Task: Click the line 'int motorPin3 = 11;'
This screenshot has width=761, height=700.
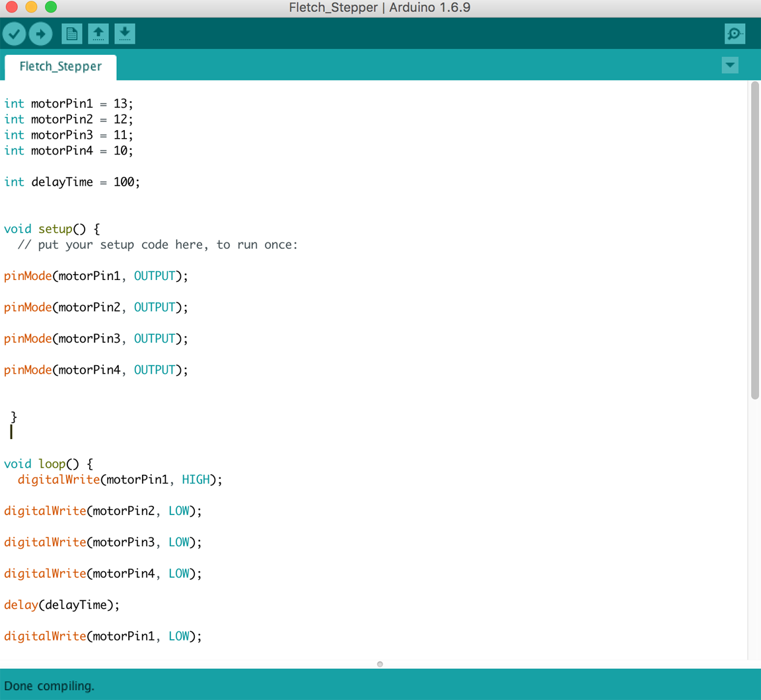Action: click(69, 135)
